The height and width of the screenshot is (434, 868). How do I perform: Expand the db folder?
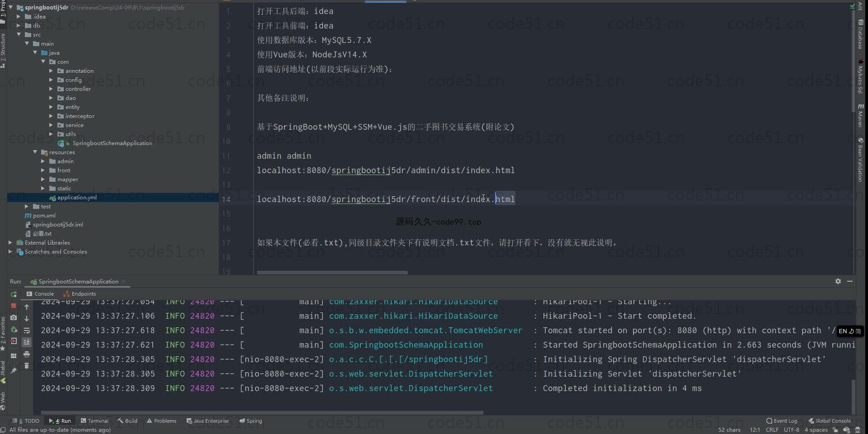(x=19, y=25)
